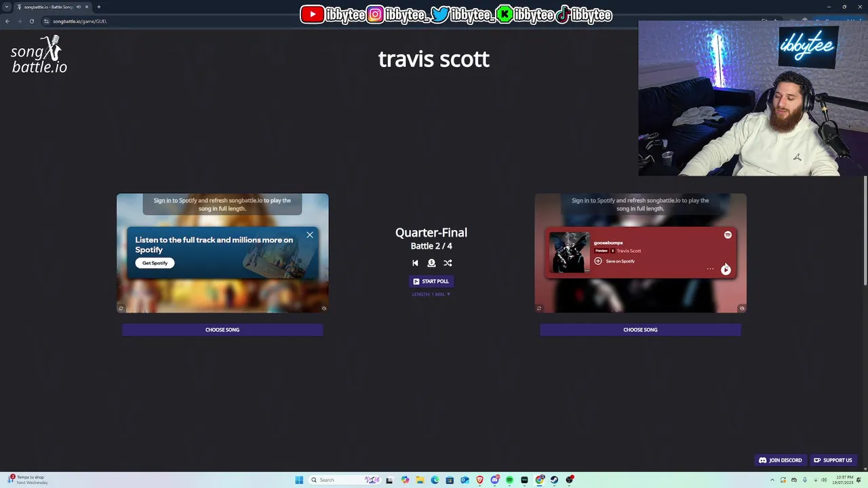Join the Discord server
The height and width of the screenshot is (488, 868).
pyautogui.click(x=780, y=460)
